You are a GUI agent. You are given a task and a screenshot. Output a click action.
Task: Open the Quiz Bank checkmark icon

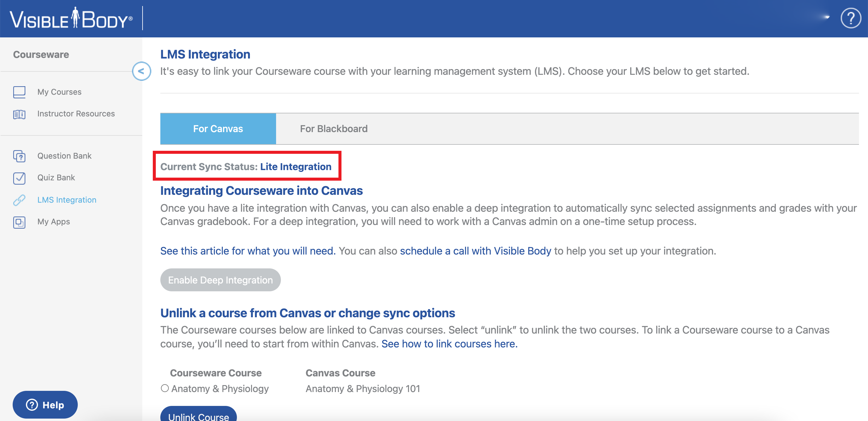coord(19,178)
